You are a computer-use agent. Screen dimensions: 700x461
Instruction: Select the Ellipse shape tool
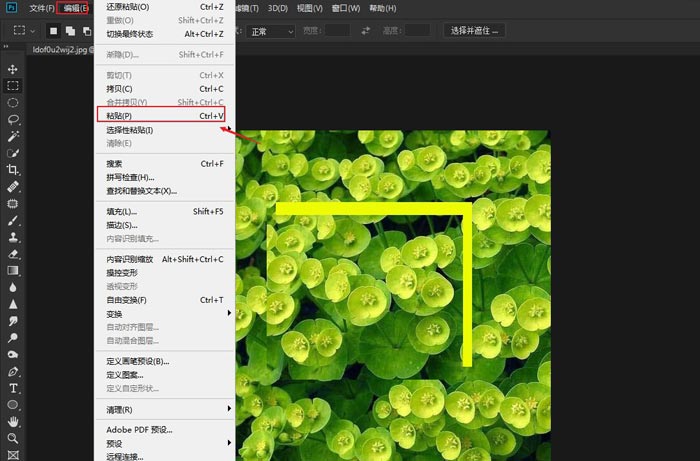coord(12,405)
